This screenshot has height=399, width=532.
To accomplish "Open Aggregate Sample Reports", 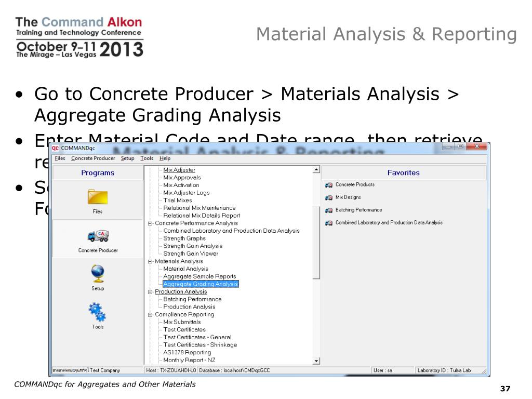I will pyautogui.click(x=199, y=276).
